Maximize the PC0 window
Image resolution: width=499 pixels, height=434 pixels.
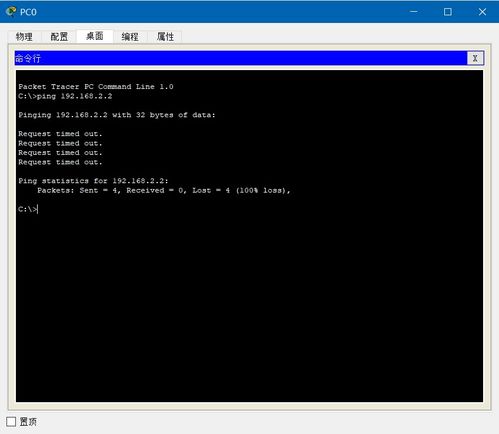(x=448, y=12)
